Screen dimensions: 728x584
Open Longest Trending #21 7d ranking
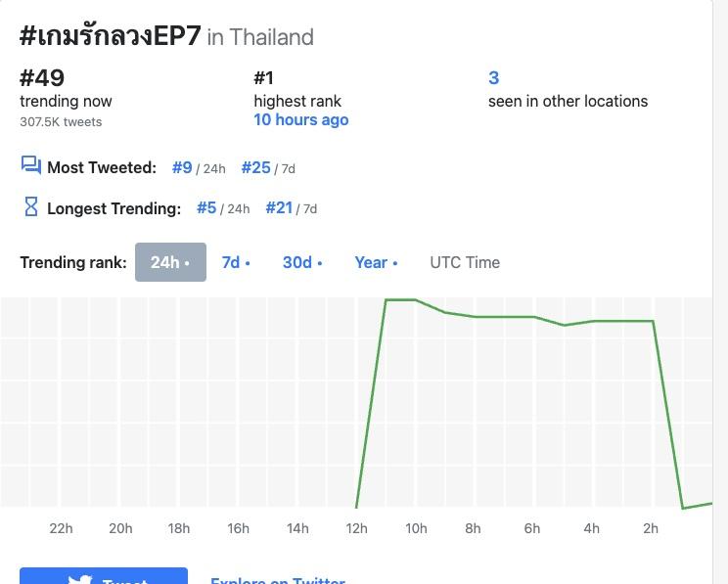tap(279, 207)
